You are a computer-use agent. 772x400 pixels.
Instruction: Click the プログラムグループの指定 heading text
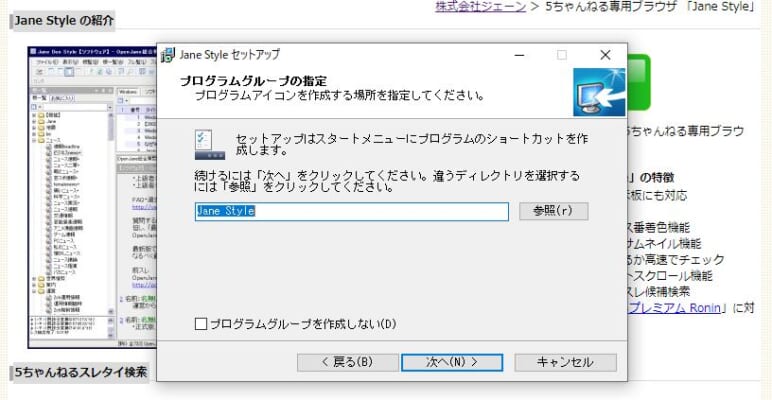pos(253,81)
